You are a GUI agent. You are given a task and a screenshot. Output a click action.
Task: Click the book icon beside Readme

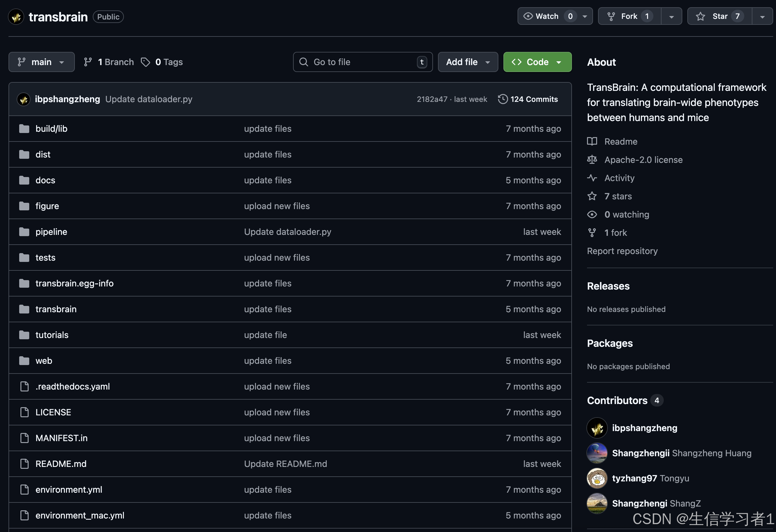coord(592,141)
